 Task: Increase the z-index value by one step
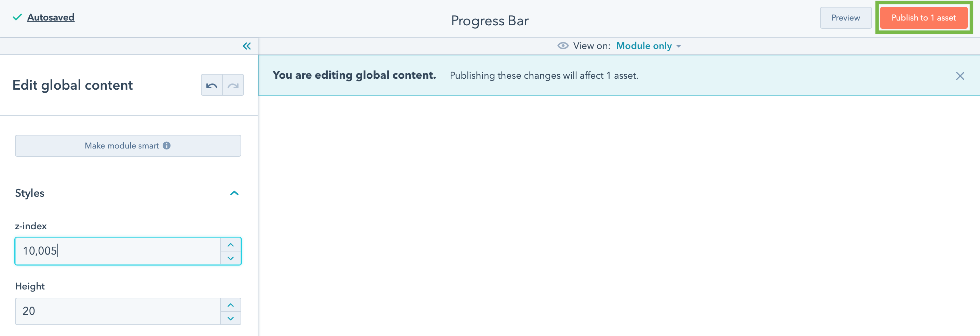click(x=231, y=245)
